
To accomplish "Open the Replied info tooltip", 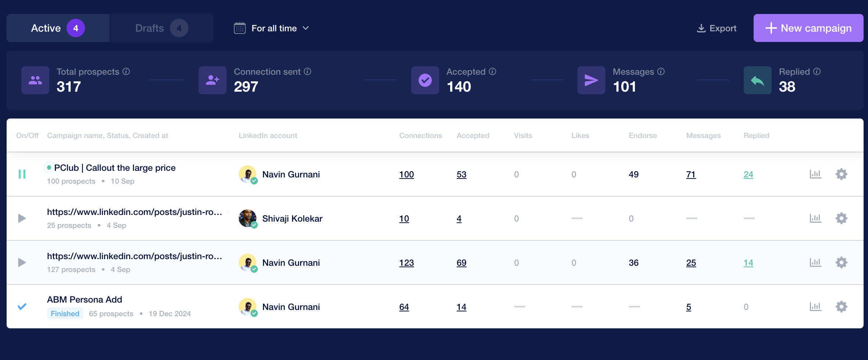I will (817, 72).
